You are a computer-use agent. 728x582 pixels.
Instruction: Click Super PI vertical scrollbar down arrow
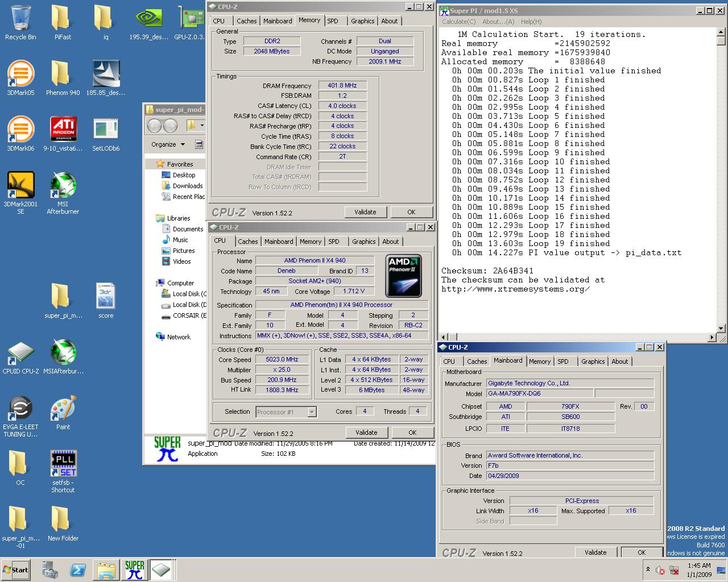click(721, 328)
